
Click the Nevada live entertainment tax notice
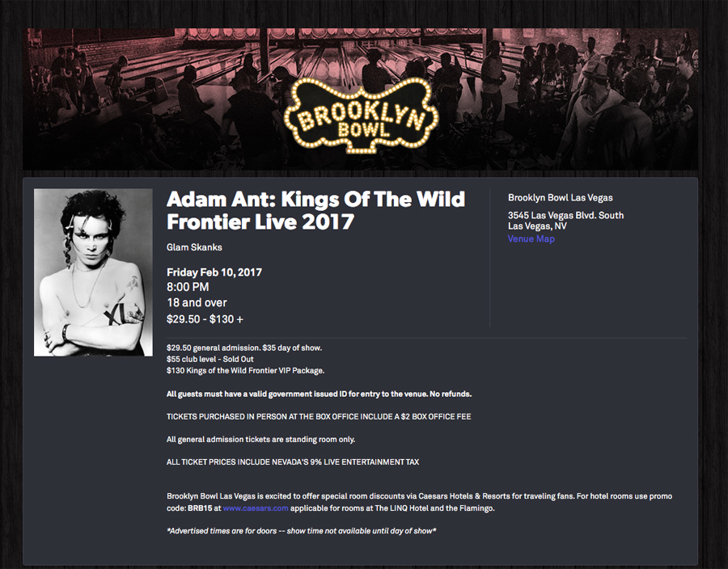click(293, 462)
